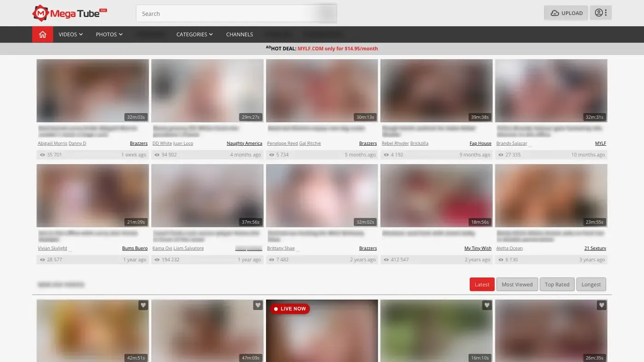Favorite the 42m:51s video with heart
This screenshot has height=362, width=644.
pyautogui.click(x=143, y=305)
